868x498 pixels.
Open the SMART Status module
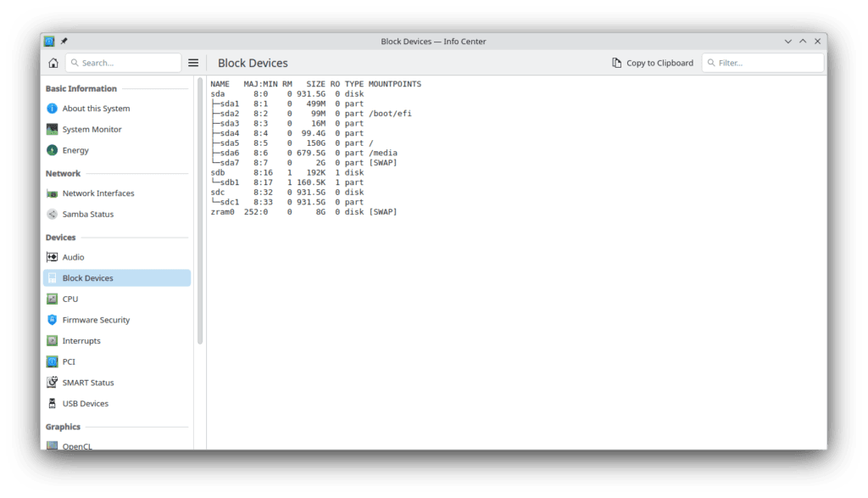[x=87, y=383]
